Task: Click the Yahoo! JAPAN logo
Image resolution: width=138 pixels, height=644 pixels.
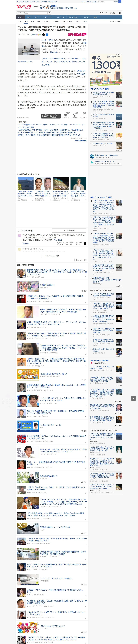Action: click(24, 7)
